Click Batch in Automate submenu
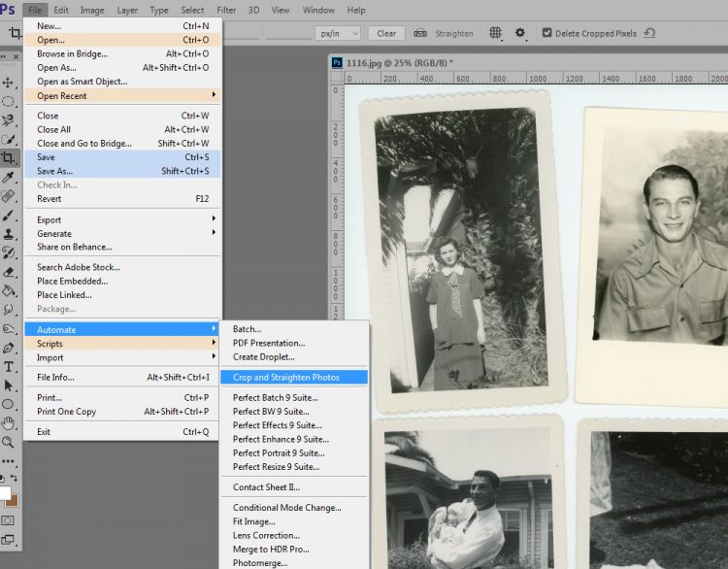This screenshot has height=569, width=728. click(x=294, y=329)
